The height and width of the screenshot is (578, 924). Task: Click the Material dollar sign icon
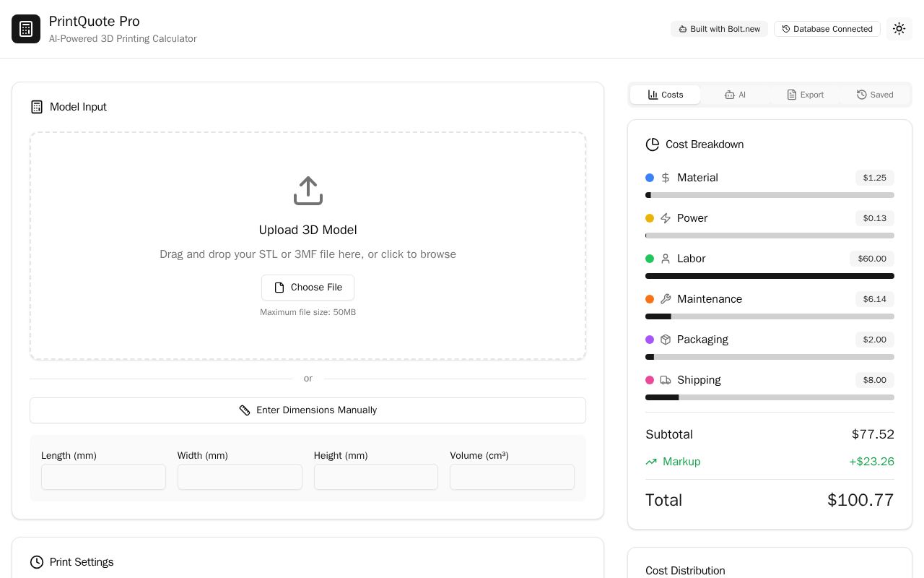point(666,178)
